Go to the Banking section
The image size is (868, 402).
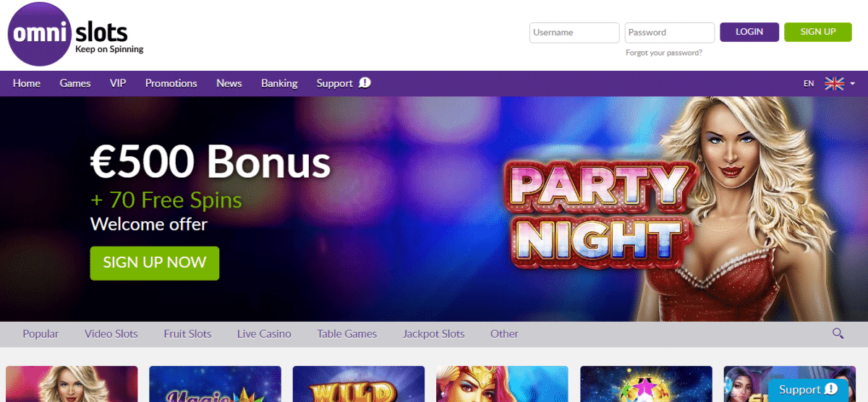[x=279, y=83]
